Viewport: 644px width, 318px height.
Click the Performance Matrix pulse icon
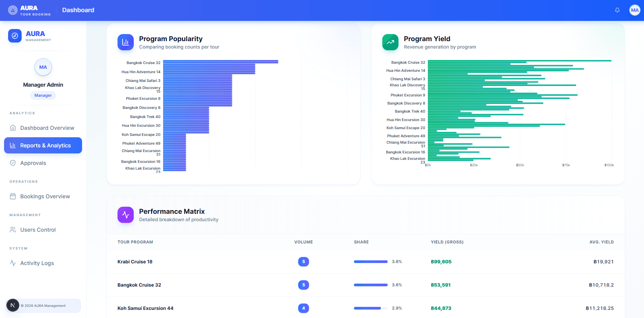pos(126,215)
